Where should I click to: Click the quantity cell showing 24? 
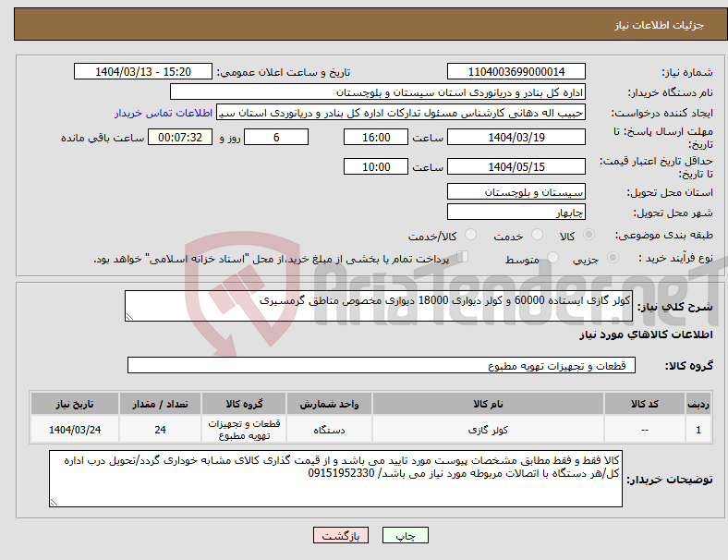[160, 430]
